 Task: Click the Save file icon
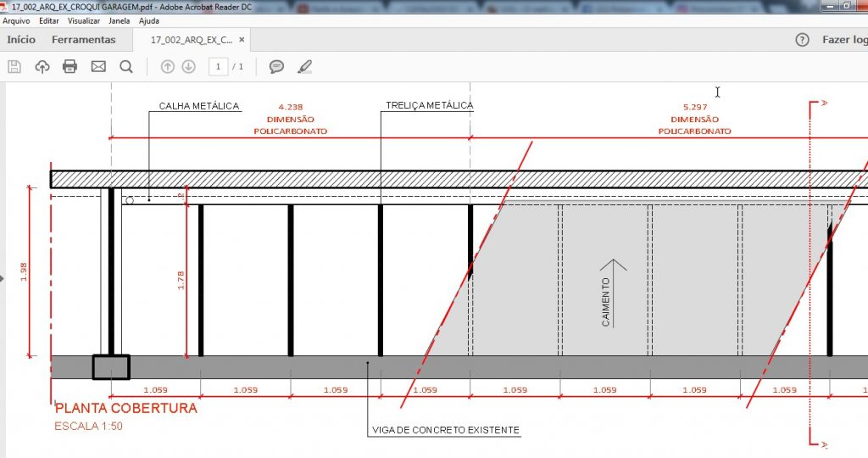coord(14,67)
